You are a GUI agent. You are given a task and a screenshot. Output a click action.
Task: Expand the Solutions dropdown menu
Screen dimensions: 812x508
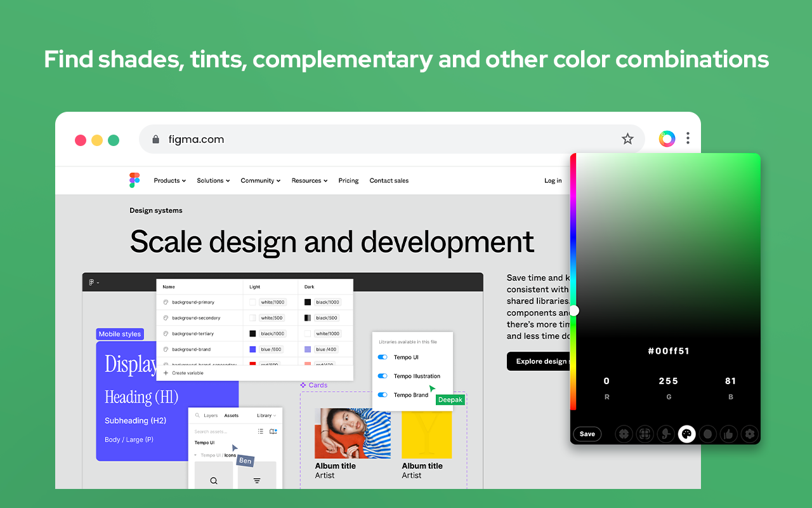(213, 181)
